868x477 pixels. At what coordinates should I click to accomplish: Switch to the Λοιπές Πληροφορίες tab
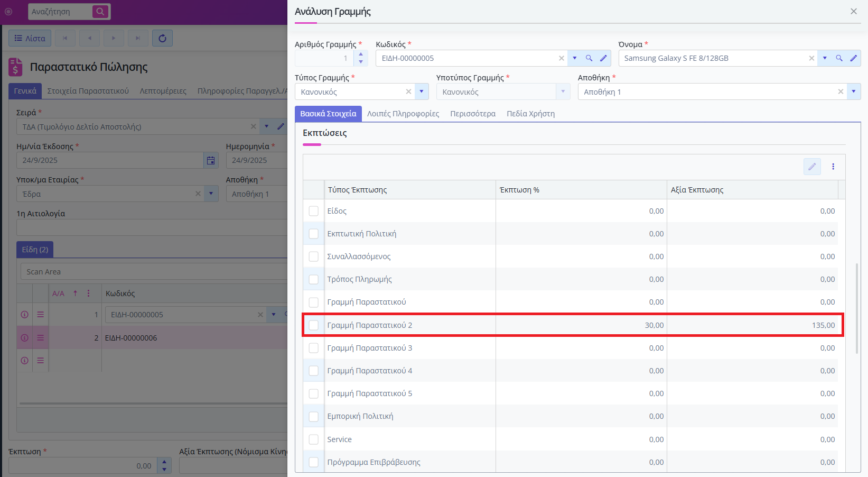[403, 114]
